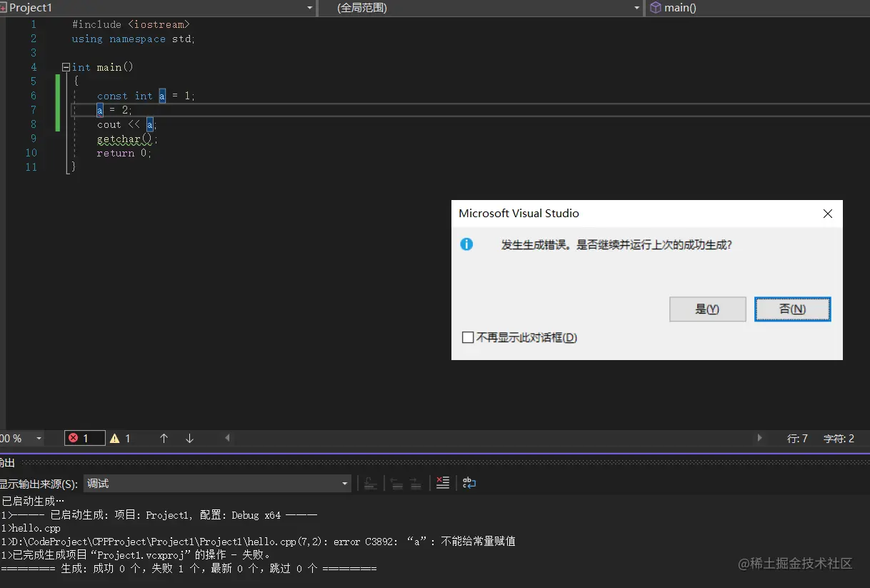This screenshot has height=588, width=870.
Task: Click the 1>hello.cpp line in output
Action: pos(31,529)
